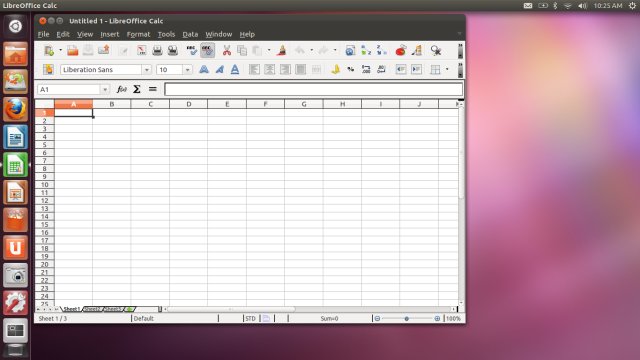
Task: Activate the Format Paintbrush tool
Action: tap(281, 50)
